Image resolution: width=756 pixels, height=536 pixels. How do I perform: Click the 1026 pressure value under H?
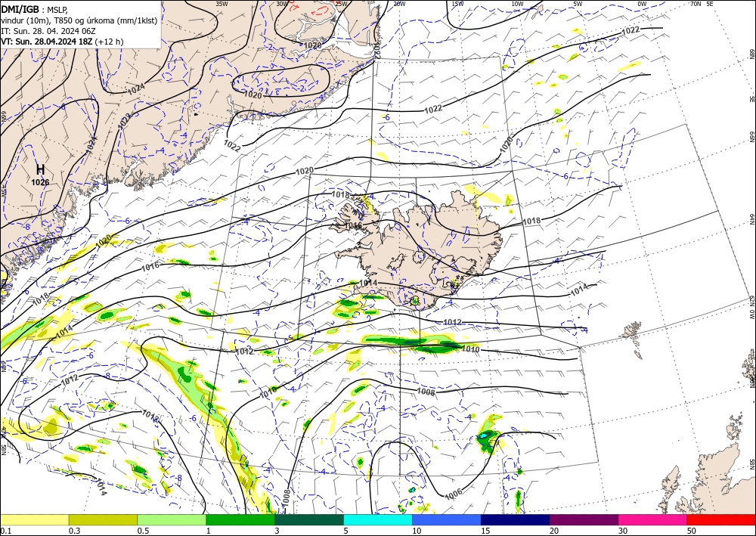point(41,182)
